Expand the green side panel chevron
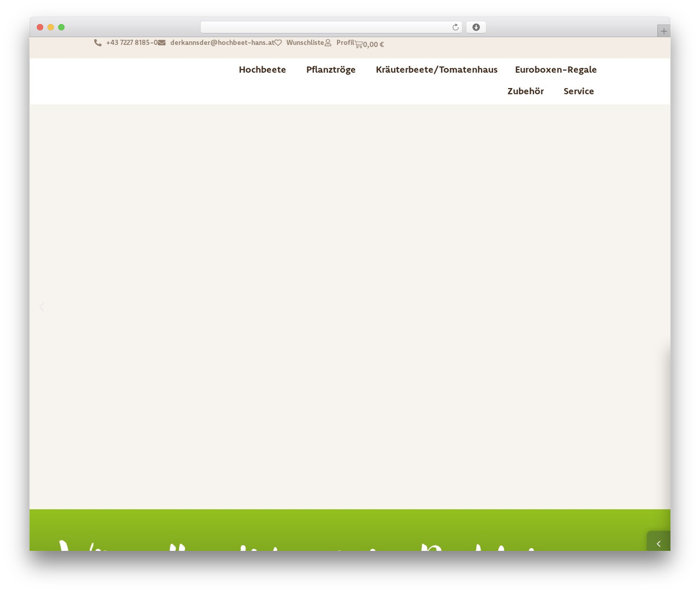 click(x=658, y=543)
